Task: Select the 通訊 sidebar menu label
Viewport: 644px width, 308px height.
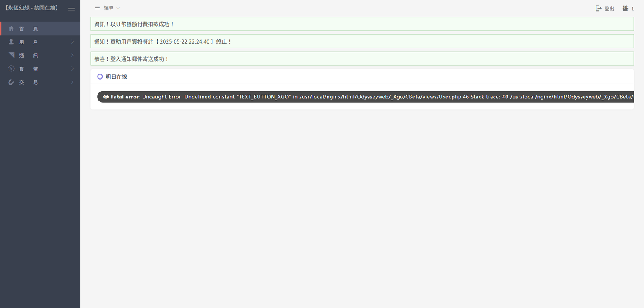Action: [29, 56]
